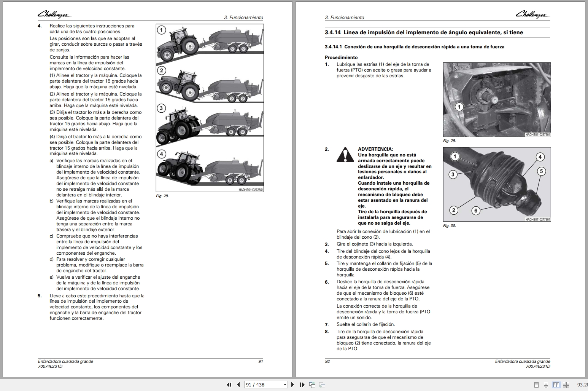Click the image code HADHE0110272501
This screenshot has height=391, width=588.
(251, 190)
